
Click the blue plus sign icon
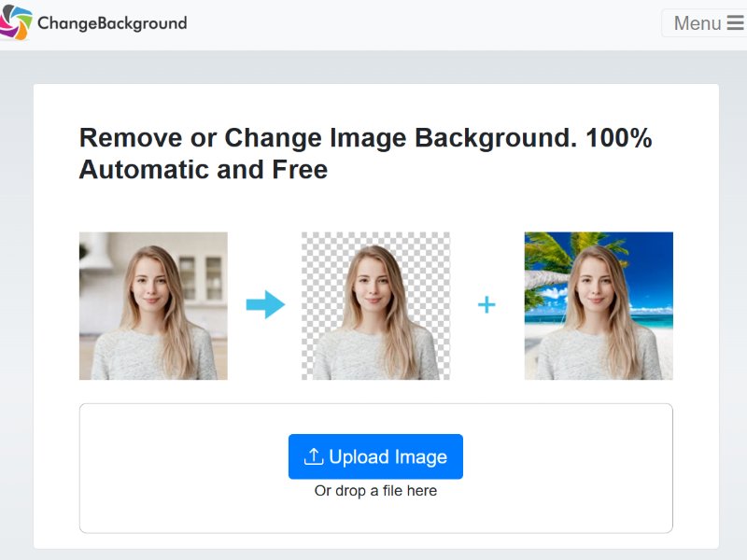click(486, 304)
